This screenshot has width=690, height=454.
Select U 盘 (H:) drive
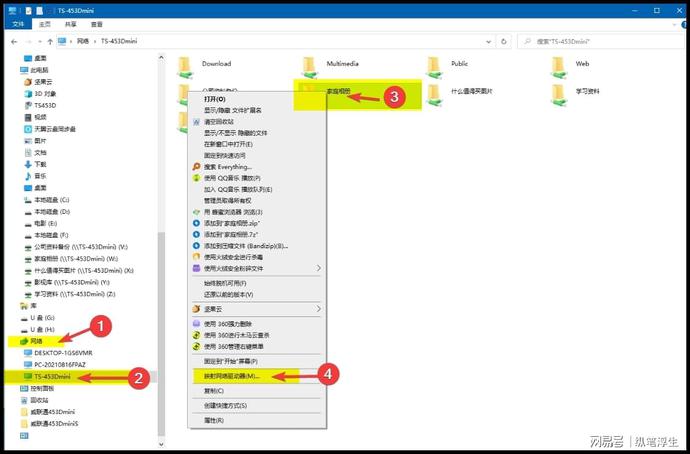click(39, 330)
